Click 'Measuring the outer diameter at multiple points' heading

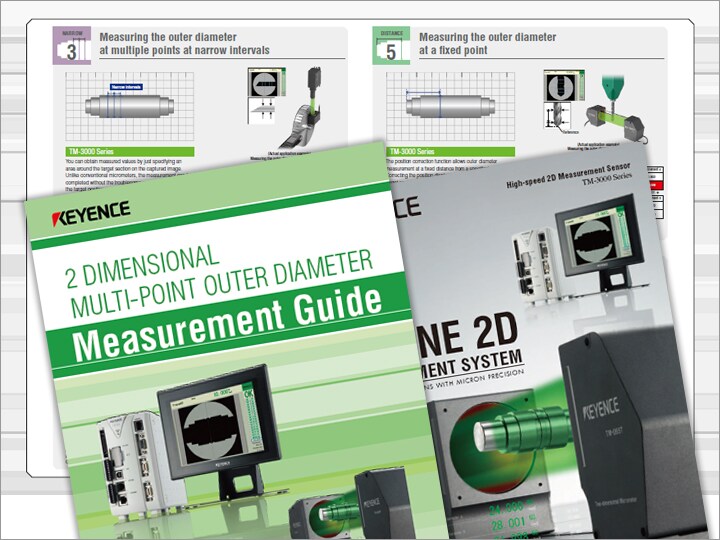pos(184,44)
